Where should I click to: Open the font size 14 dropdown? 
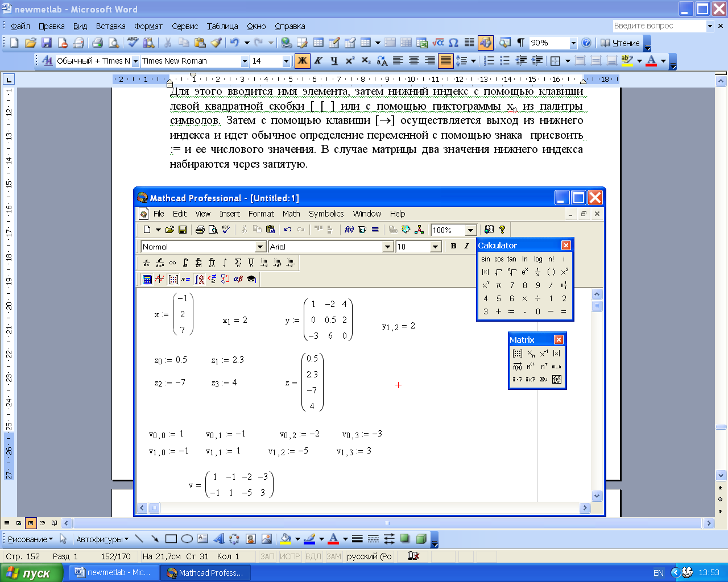pos(286,61)
